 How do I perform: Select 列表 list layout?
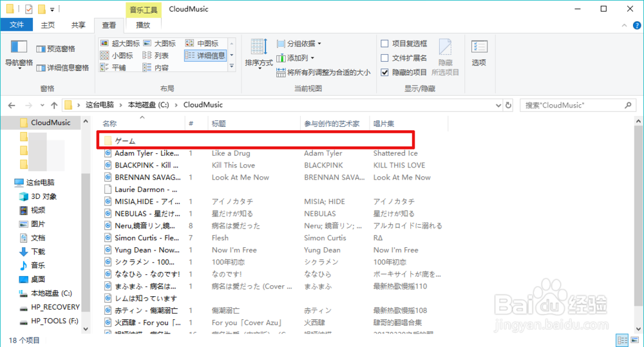tap(156, 55)
